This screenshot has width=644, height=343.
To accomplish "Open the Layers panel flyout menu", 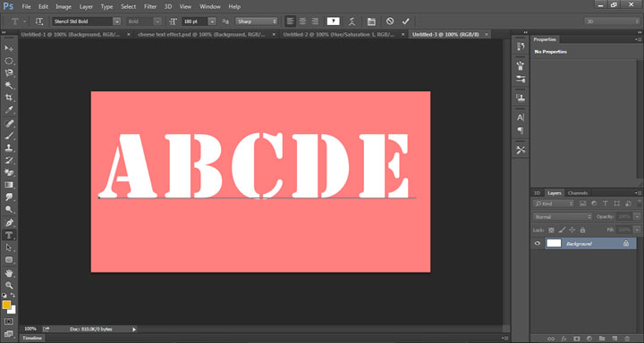I will pyautogui.click(x=638, y=193).
